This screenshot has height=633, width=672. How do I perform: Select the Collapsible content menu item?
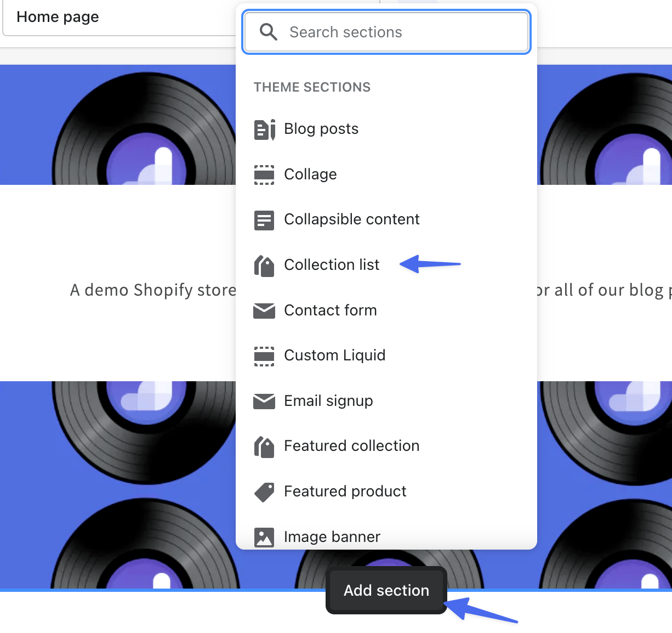(x=351, y=219)
